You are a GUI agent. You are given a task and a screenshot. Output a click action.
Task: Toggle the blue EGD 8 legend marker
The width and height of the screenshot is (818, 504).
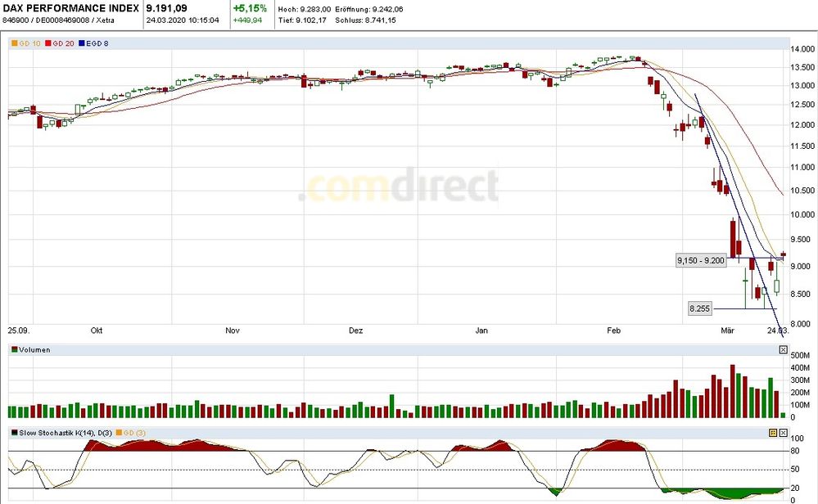83,43
